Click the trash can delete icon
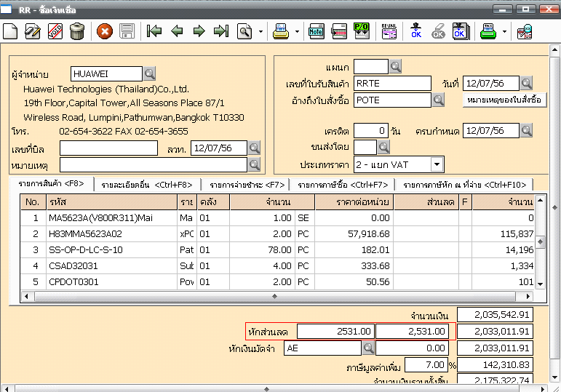The width and height of the screenshot is (561, 392). [77, 31]
